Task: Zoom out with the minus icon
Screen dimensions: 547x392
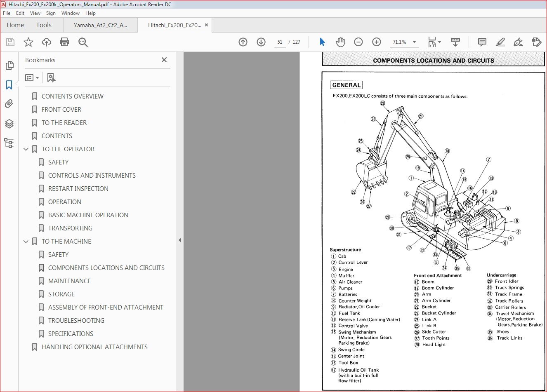Action: [358, 42]
